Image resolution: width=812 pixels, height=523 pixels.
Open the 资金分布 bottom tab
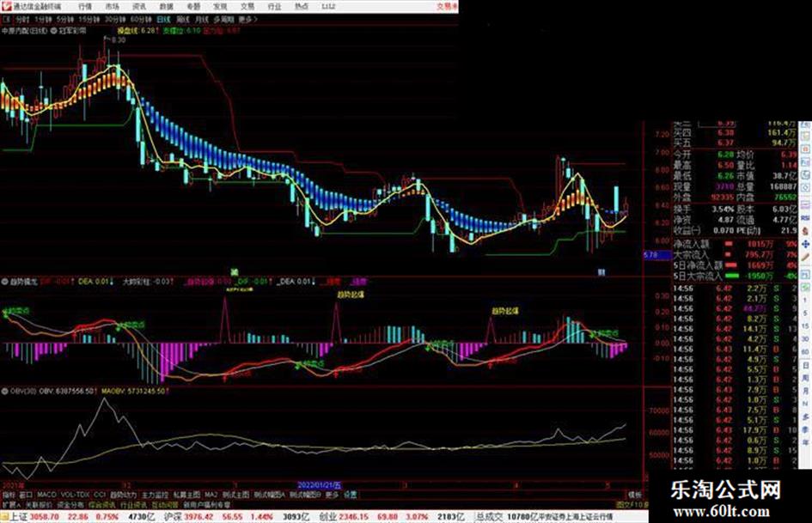click(x=70, y=504)
